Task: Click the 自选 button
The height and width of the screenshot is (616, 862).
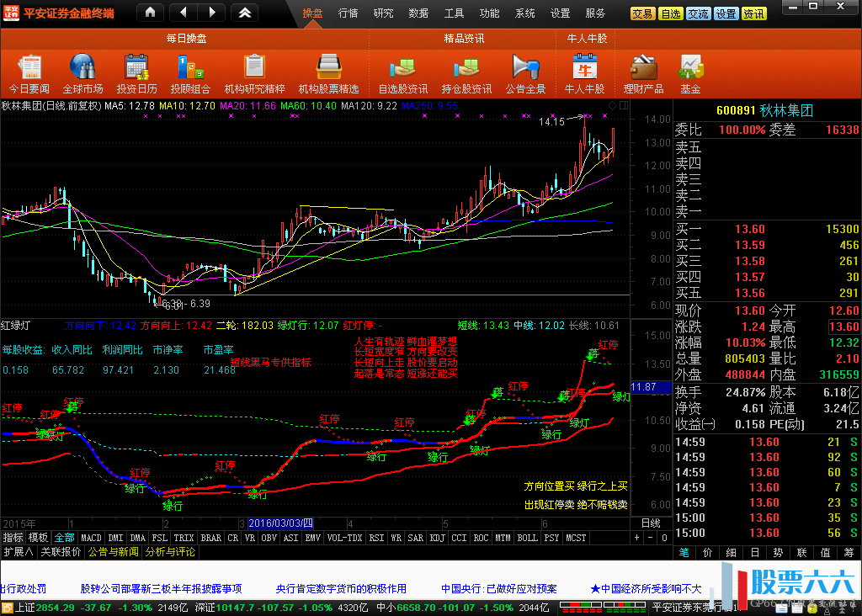Action: 671,13
